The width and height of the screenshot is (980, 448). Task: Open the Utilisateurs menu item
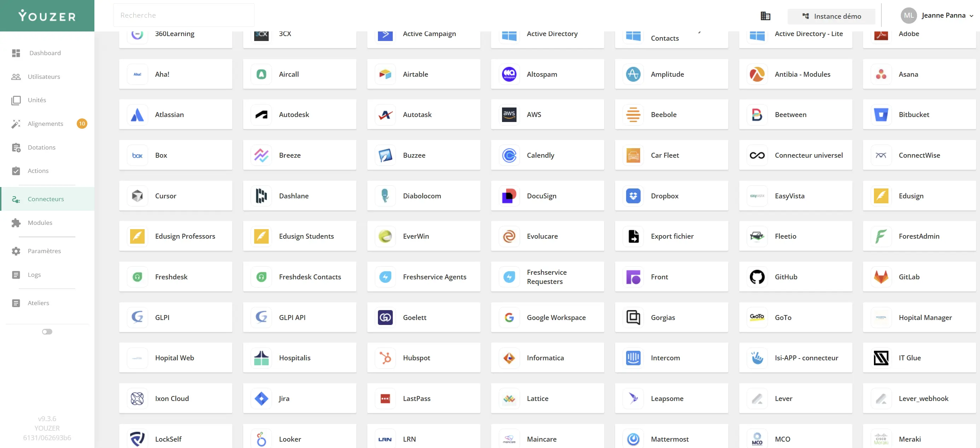pos(44,76)
